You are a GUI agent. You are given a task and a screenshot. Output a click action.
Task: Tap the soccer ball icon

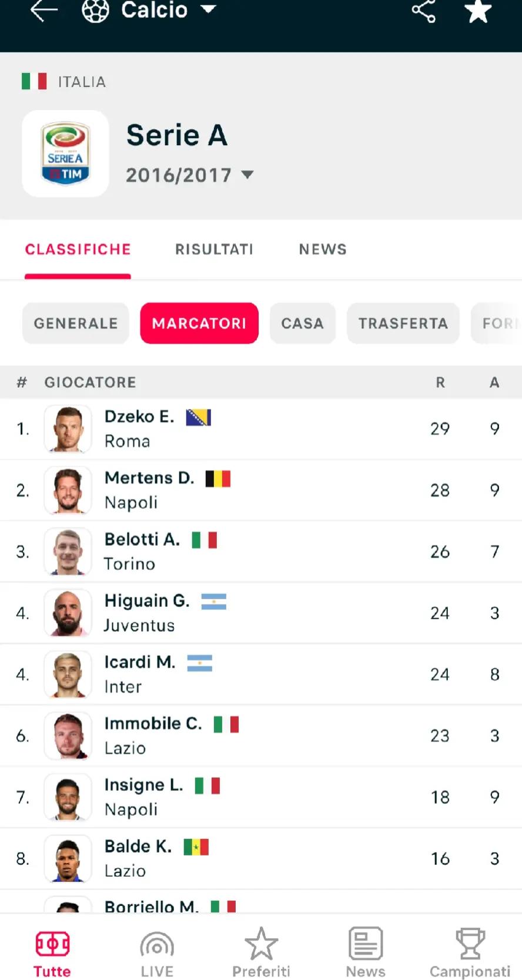pyautogui.click(x=95, y=10)
